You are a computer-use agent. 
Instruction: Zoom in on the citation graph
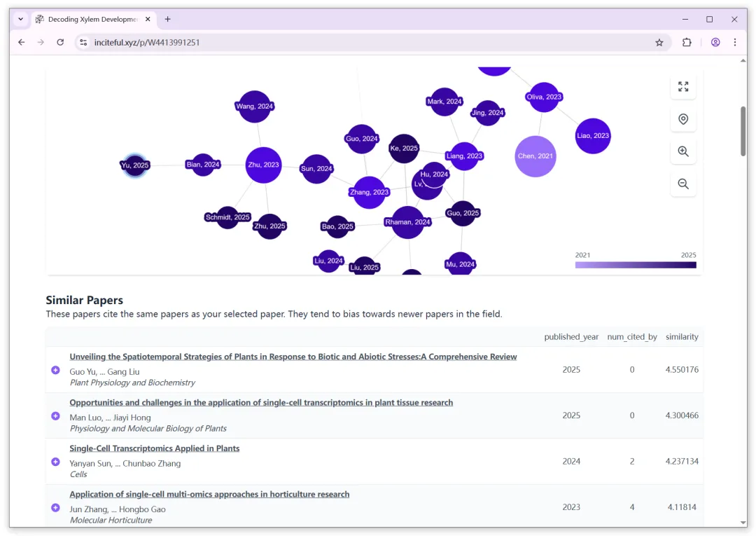[682, 151]
